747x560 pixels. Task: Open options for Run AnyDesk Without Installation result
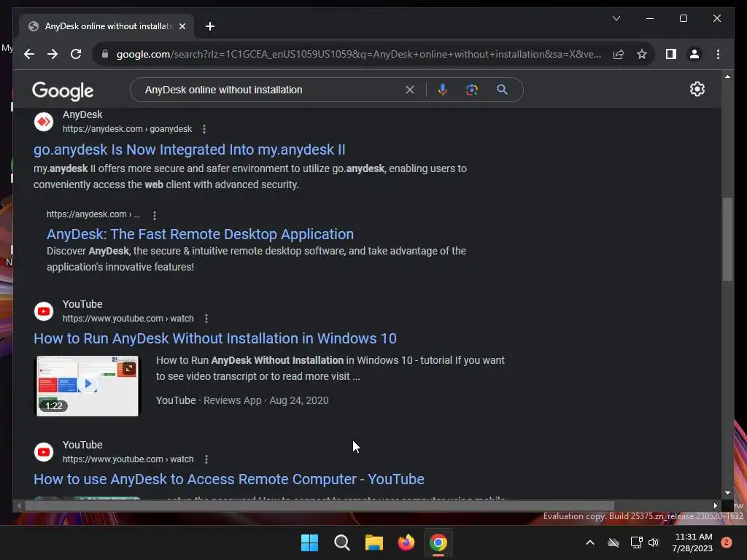pos(206,319)
